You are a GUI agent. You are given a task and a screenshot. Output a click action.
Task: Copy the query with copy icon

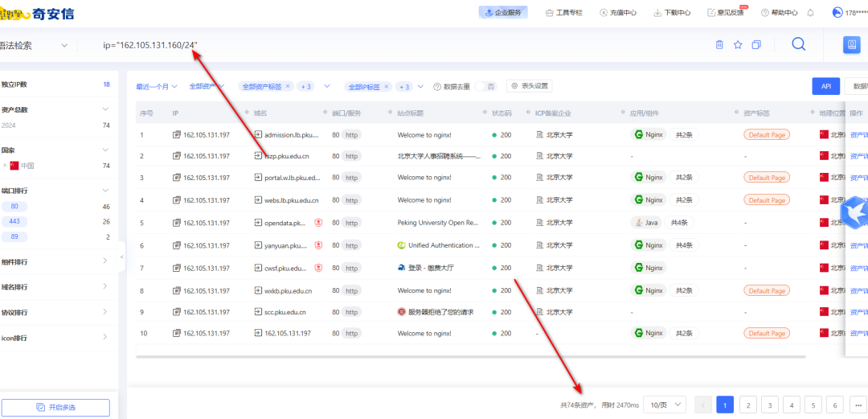757,45
